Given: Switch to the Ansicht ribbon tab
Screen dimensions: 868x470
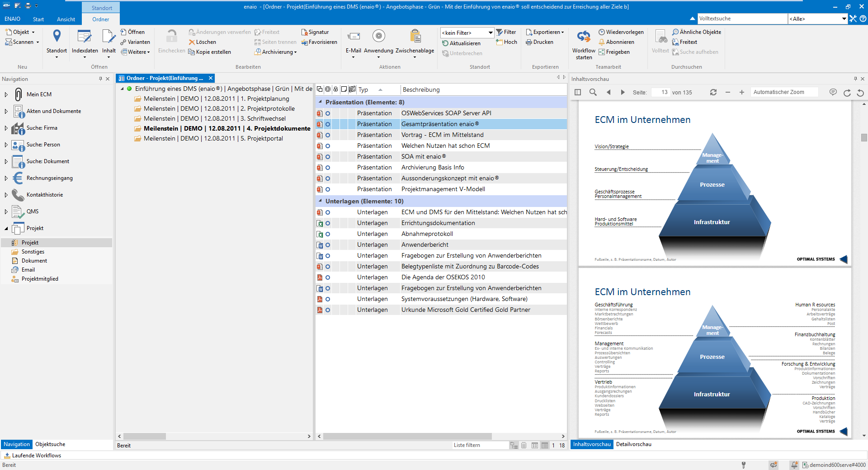Looking at the screenshot, I should click(x=66, y=19).
